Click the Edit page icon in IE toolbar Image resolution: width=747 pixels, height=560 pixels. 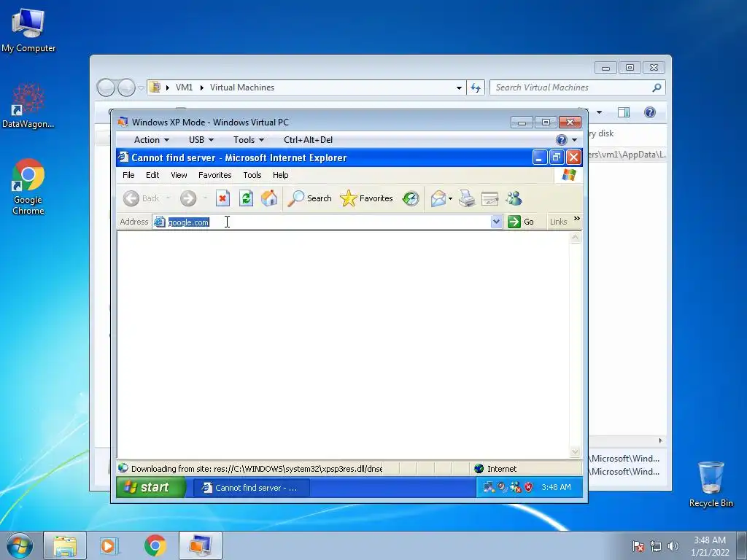489,198
